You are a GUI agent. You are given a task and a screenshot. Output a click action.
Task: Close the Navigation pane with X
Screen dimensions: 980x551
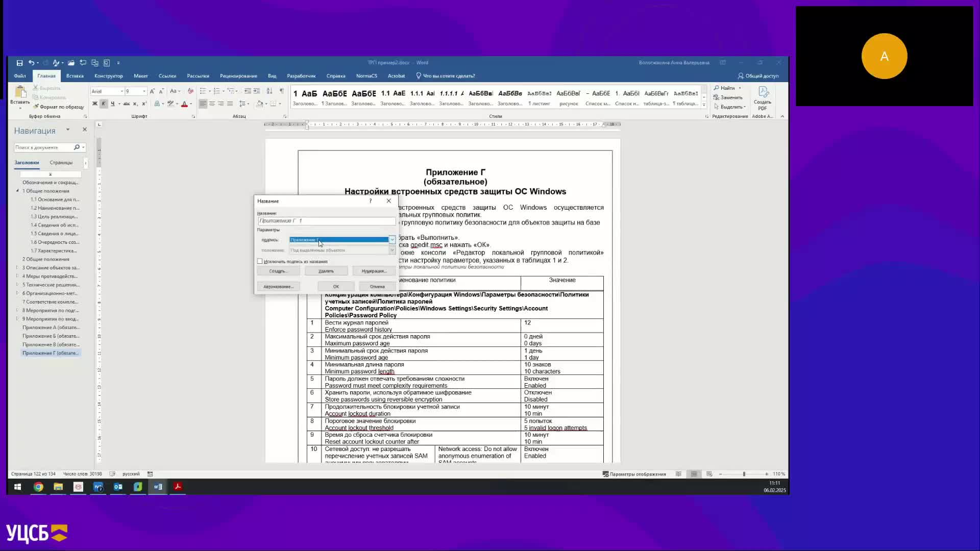(x=85, y=130)
